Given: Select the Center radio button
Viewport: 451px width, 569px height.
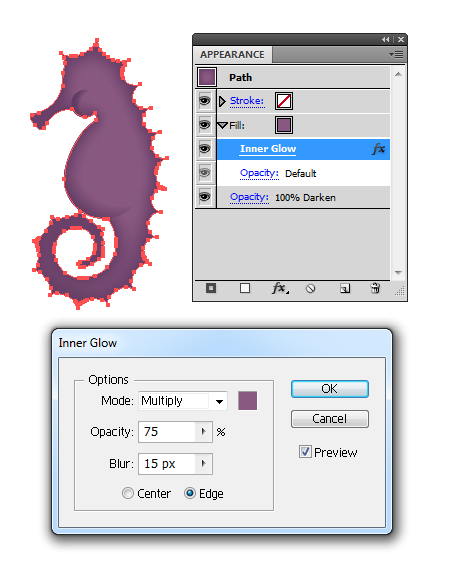Looking at the screenshot, I should 128,493.
